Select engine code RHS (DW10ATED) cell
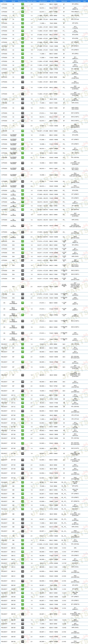The width and height of the screenshot is (88, 644). pos(75,386)
